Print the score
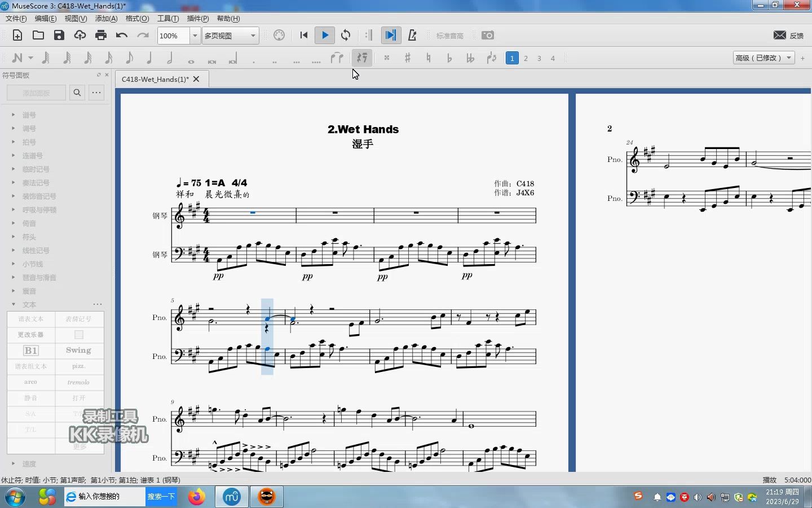 pos(101,36)
